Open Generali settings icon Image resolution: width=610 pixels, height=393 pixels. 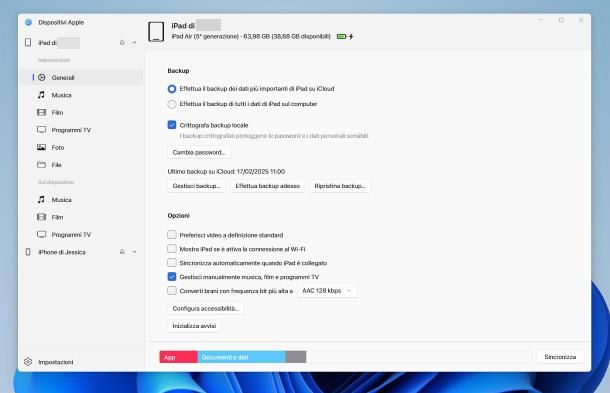pyautogui.click(x=42, y=77)
